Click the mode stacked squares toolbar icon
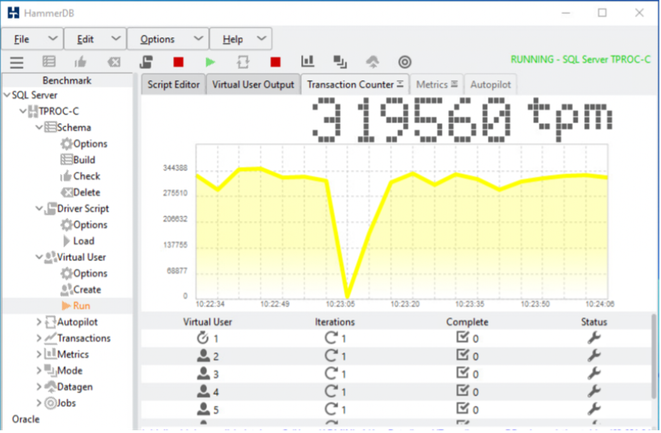This screenshot has height=433, width=661. 340,62
